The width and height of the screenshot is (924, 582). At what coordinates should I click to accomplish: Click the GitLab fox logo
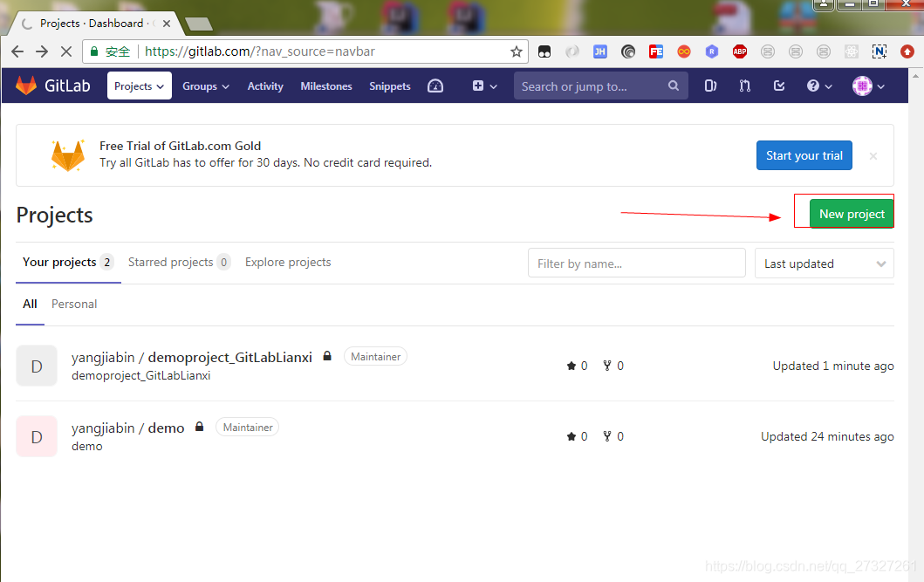click(26, 86)
